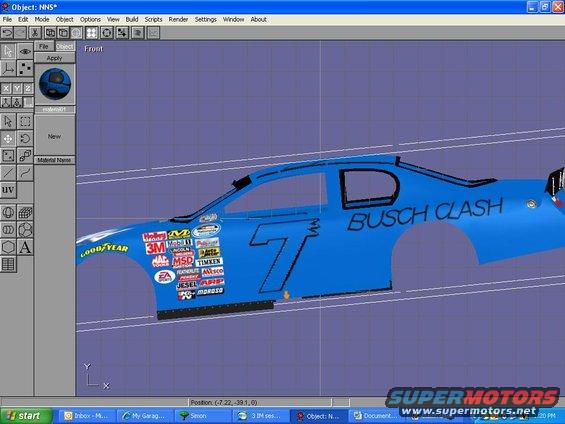Screen dimensions: 565x424
Task: Choose the first coordinate system button
Action: [6, 102]
